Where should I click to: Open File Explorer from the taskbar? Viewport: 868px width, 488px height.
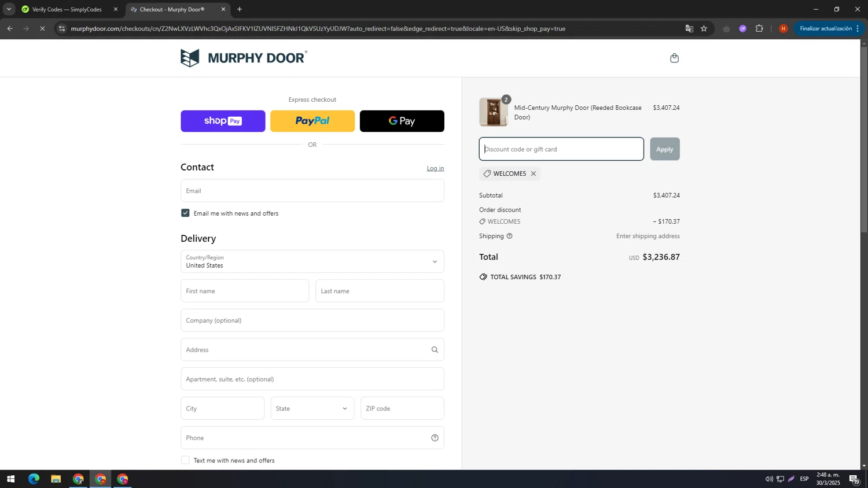pos(56,479)
